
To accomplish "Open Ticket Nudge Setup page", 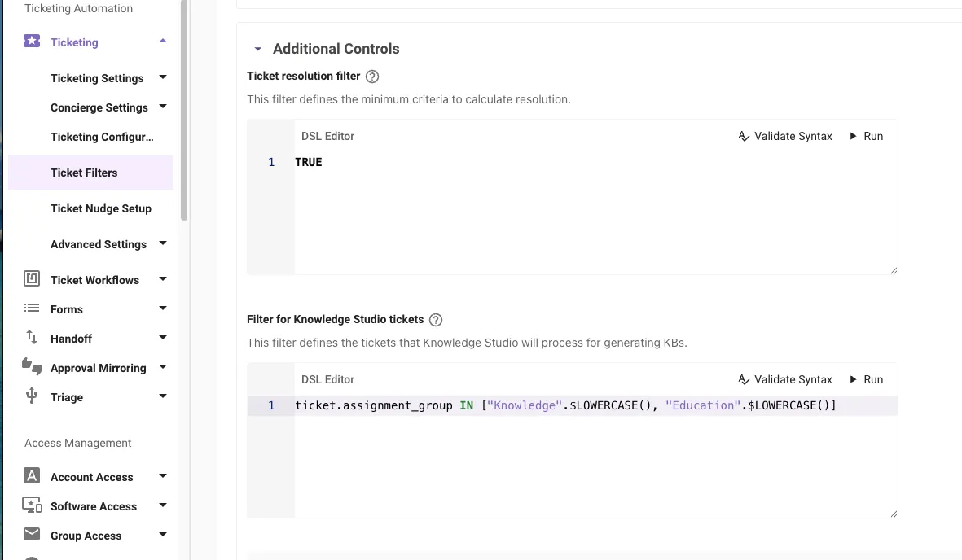I will pos(101,208).
